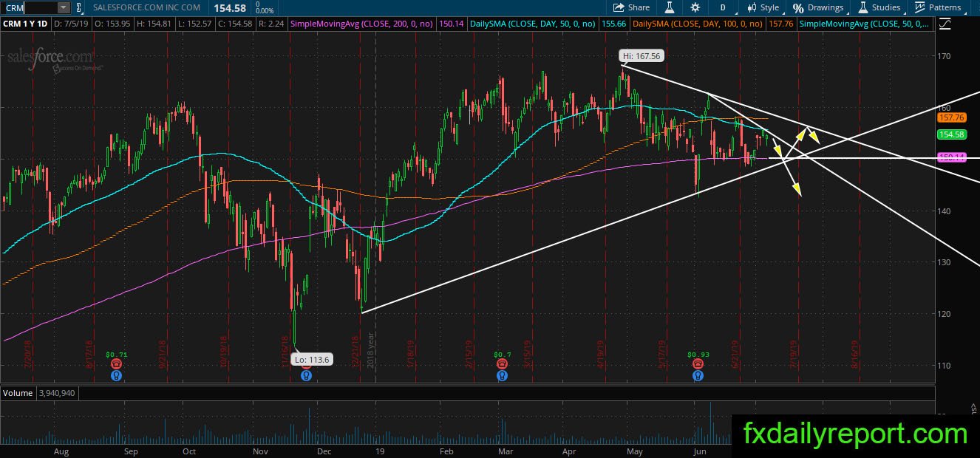Click the red phone icon under $0.93
Viewport: 980px width, 458px height.
pos(698,364)
